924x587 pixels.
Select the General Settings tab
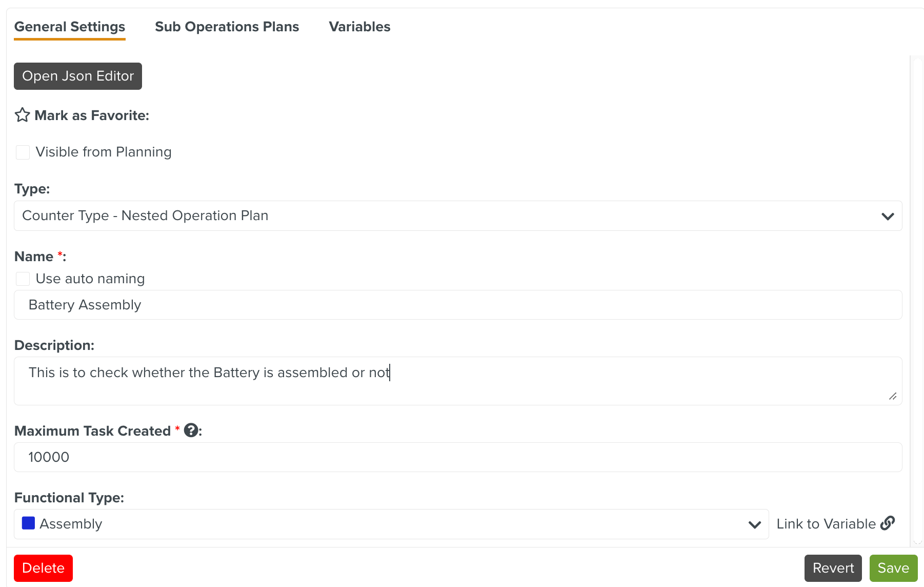(70, 27)
